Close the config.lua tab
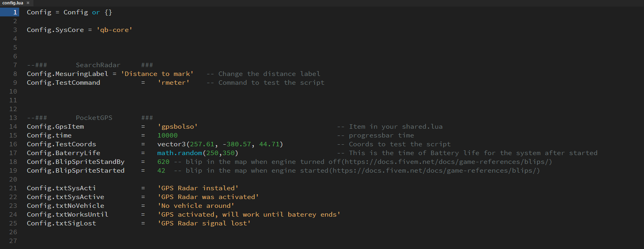Viewport: 644px width, 249px height. (28, 3)
